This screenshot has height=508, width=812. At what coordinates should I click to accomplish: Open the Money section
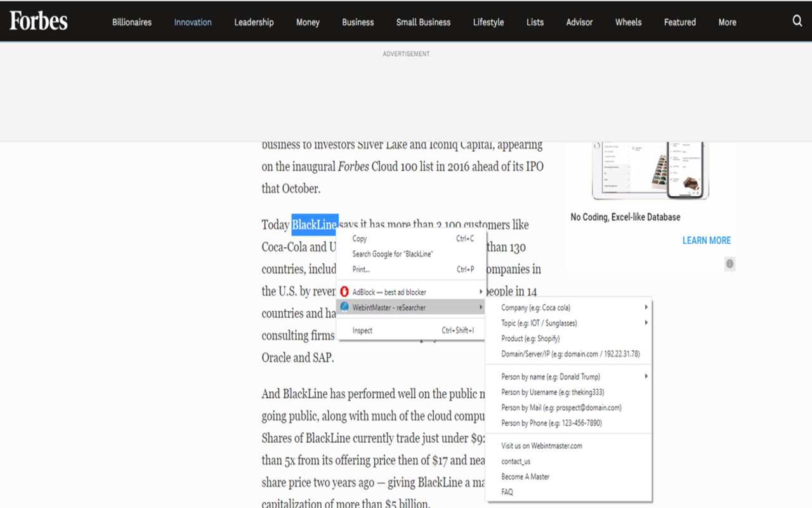tap(308, 22)
